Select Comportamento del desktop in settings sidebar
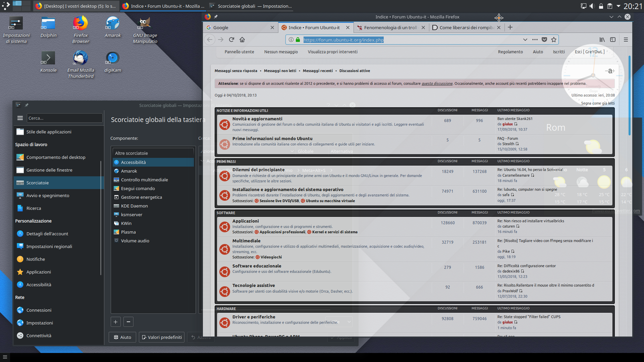 (x=56, y=157)
